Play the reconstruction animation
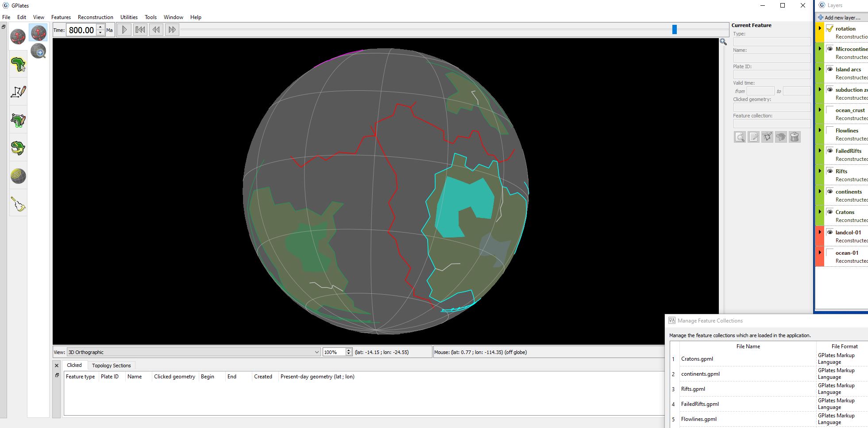 point(124,30)
